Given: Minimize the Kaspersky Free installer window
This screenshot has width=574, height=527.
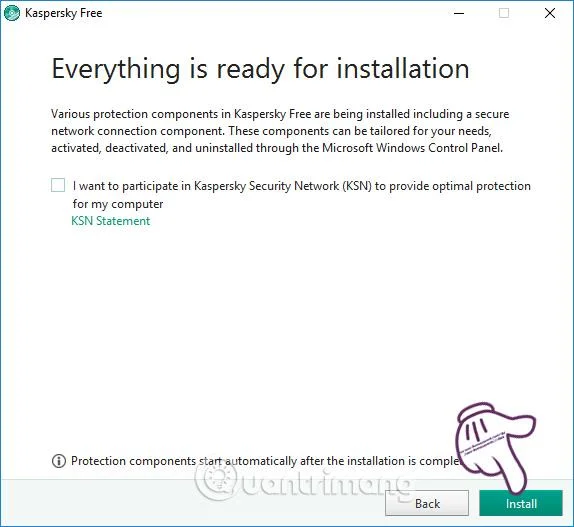Looking at the screenshot, I should (x=459, y=13).
